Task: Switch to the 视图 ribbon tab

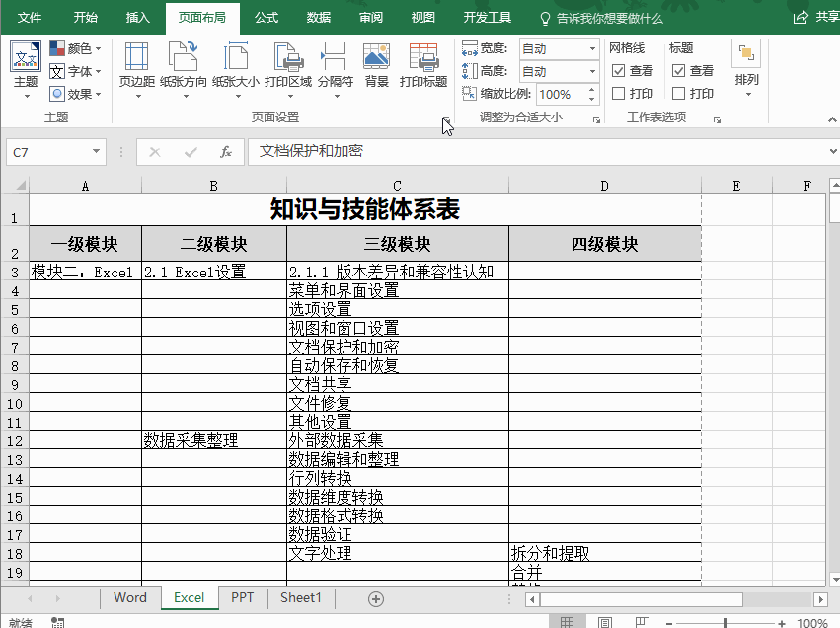Action: [422, 18]
